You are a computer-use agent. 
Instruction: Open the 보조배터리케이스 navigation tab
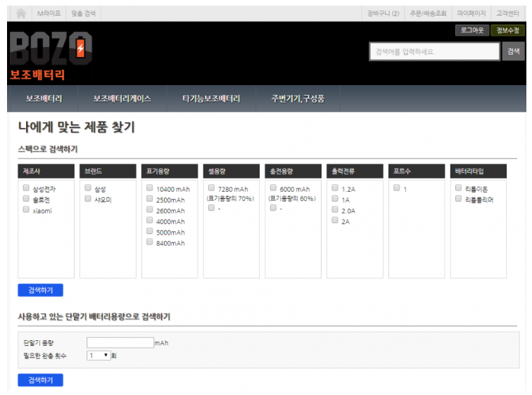[x=122, y=99]
